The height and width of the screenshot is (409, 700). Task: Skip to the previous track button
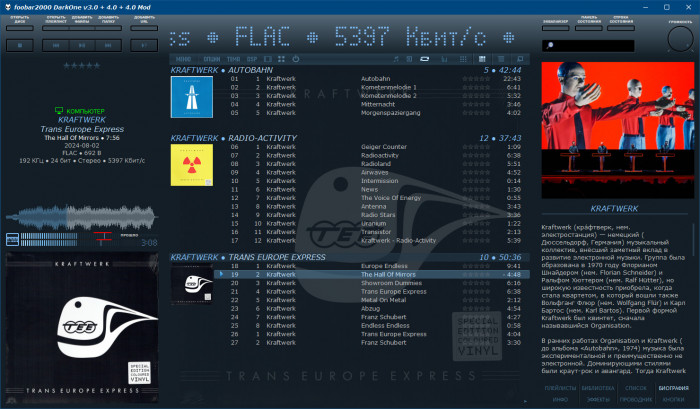pyautogui.click(x=56, y=45)
